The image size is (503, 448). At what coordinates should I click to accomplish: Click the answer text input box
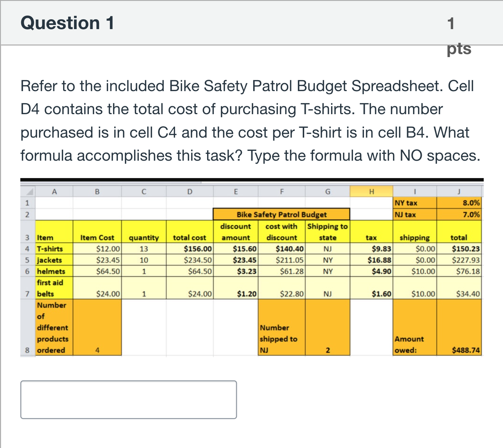coord(128,400)
